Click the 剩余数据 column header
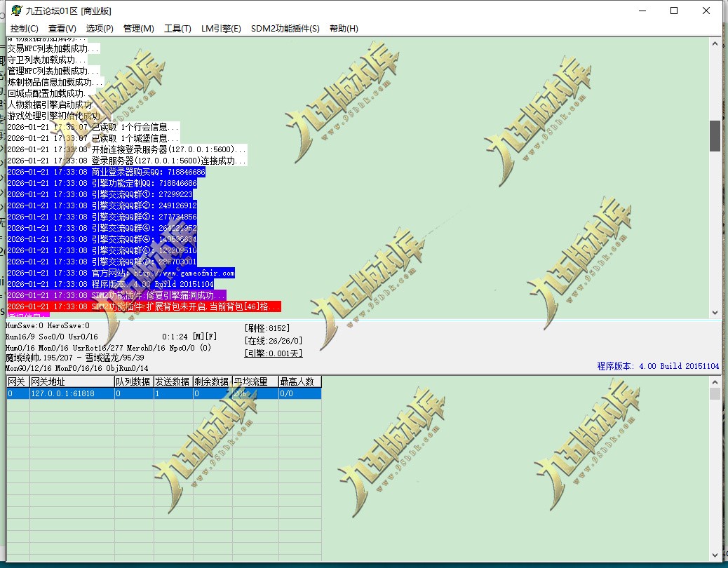Image resolution: width=728 pixels, height=568 pixels. [213, 382]
